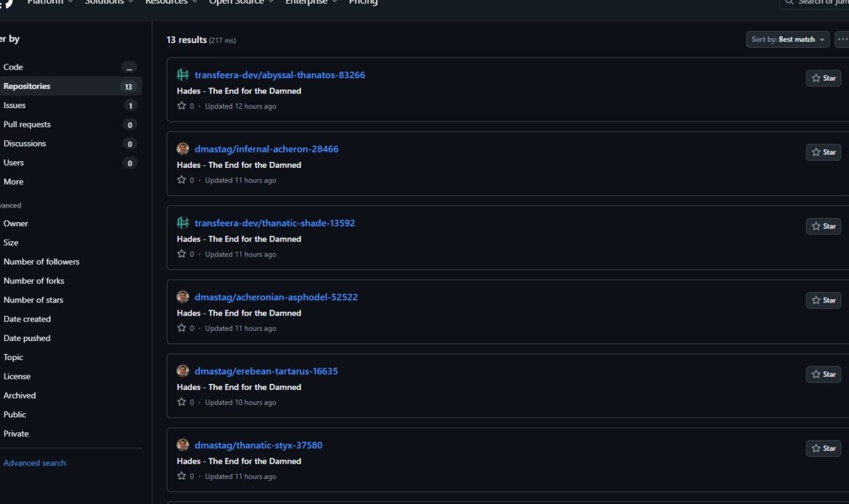Select the Repositories filter
Image resolution: width=849 pixels, height=504 pixels.
pos(69,86)
